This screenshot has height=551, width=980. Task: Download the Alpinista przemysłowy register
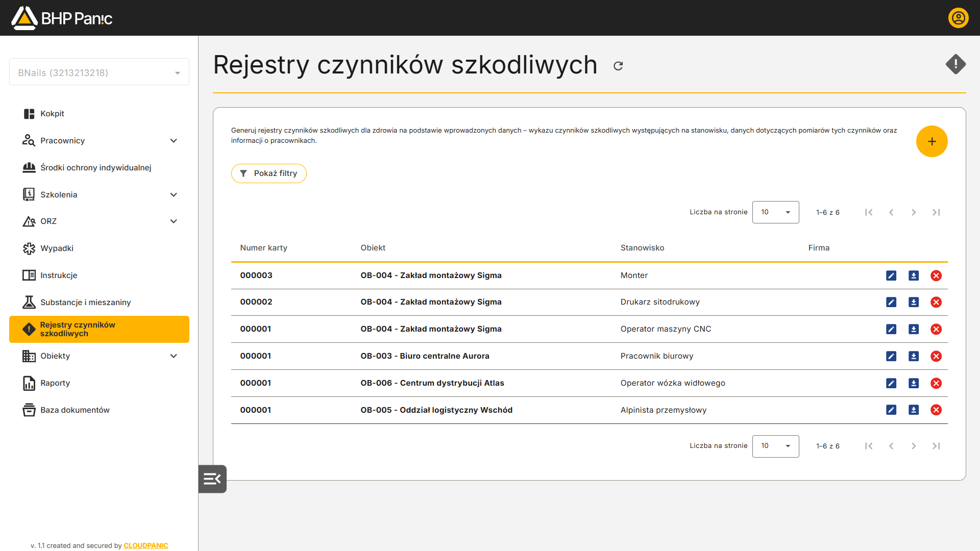[x=914, y=410]
